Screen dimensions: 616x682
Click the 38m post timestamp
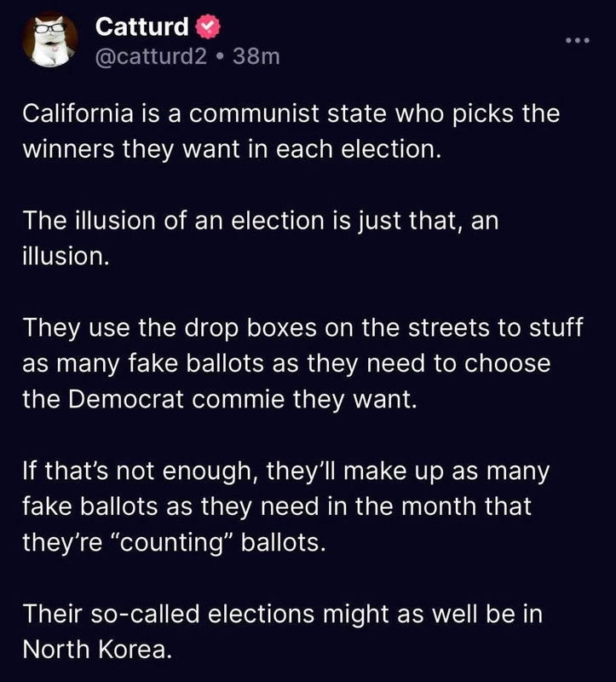[x=256, y=56]
